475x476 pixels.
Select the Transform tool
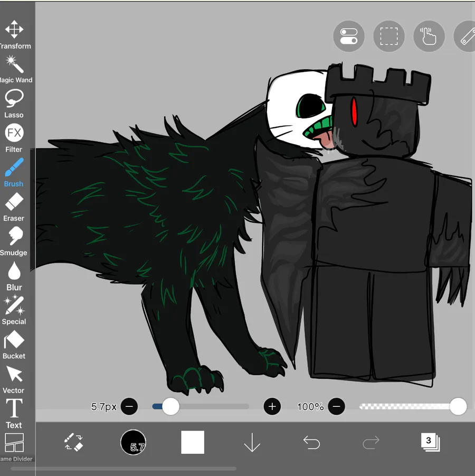pyautogui.click(x=15, y=35)
